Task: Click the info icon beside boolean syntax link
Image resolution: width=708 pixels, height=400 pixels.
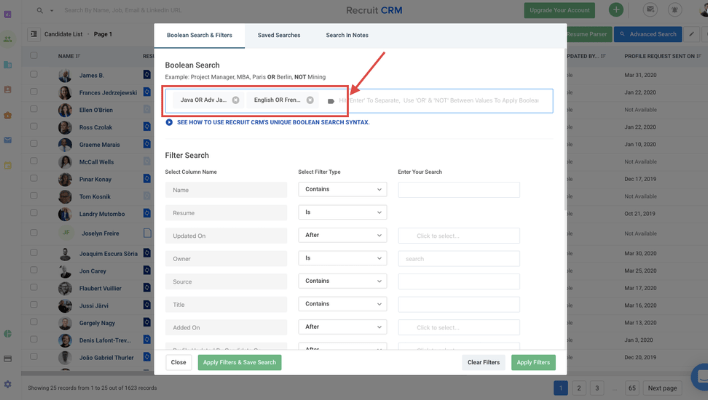Action: 169,122
